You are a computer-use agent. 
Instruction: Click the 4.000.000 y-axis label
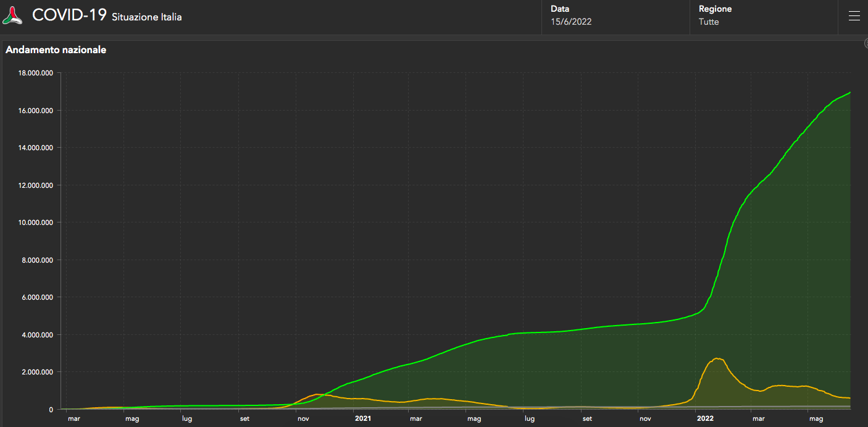[37, 335]
